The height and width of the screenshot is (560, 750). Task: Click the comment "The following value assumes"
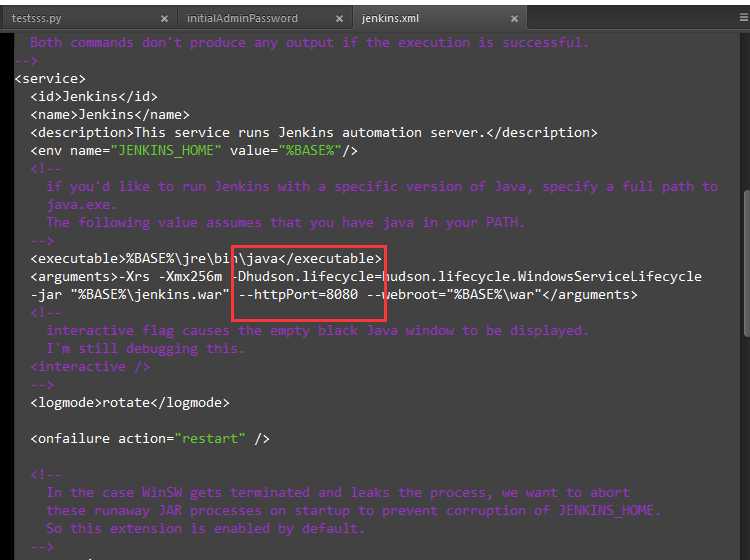(x=286, y=223)
